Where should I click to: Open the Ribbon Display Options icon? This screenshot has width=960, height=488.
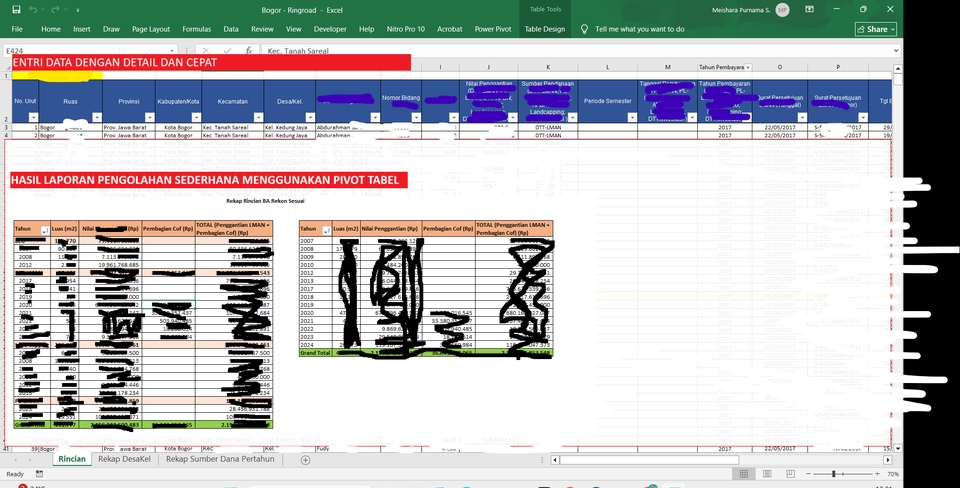coord(809,9)
